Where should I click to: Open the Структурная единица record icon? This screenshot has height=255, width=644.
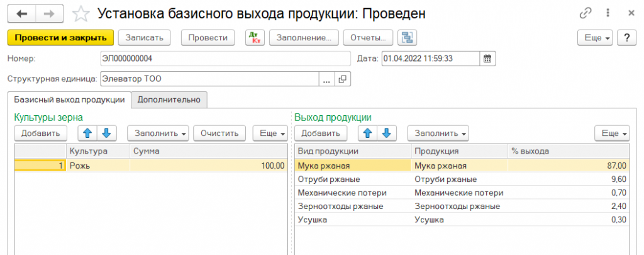point(343,79)
